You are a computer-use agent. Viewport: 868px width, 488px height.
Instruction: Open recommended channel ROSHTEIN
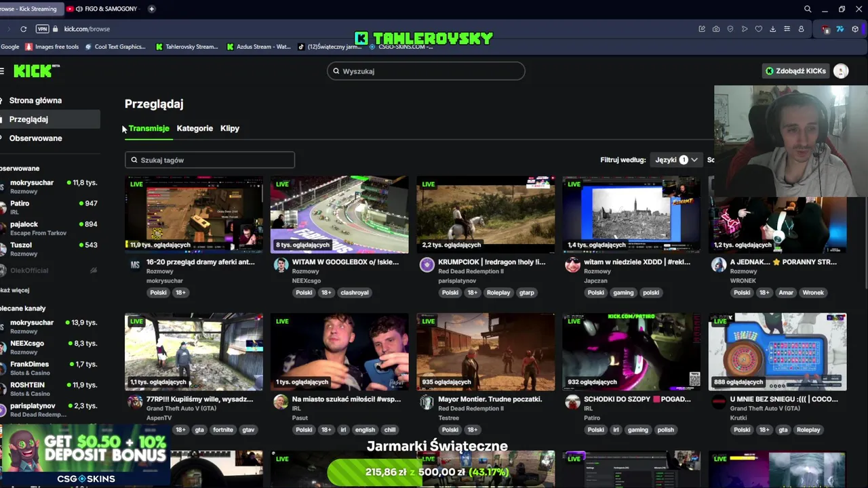pos(49,389)
